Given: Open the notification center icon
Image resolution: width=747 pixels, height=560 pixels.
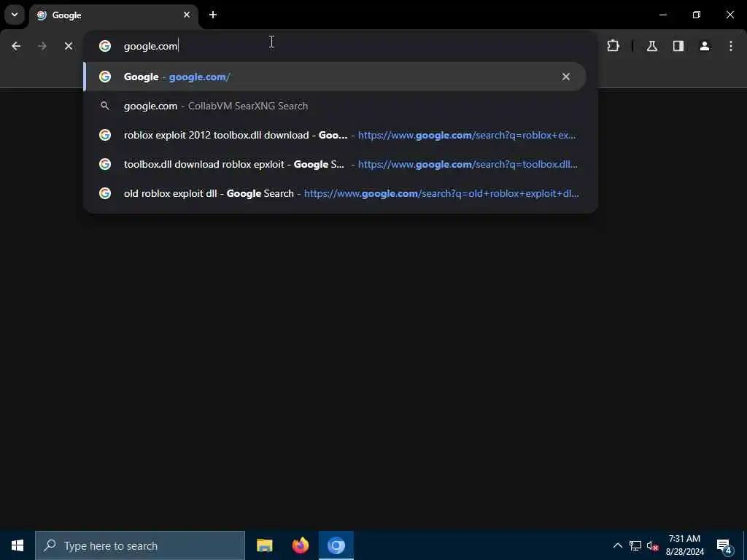Looking at the screenshot, I should 724,545.
